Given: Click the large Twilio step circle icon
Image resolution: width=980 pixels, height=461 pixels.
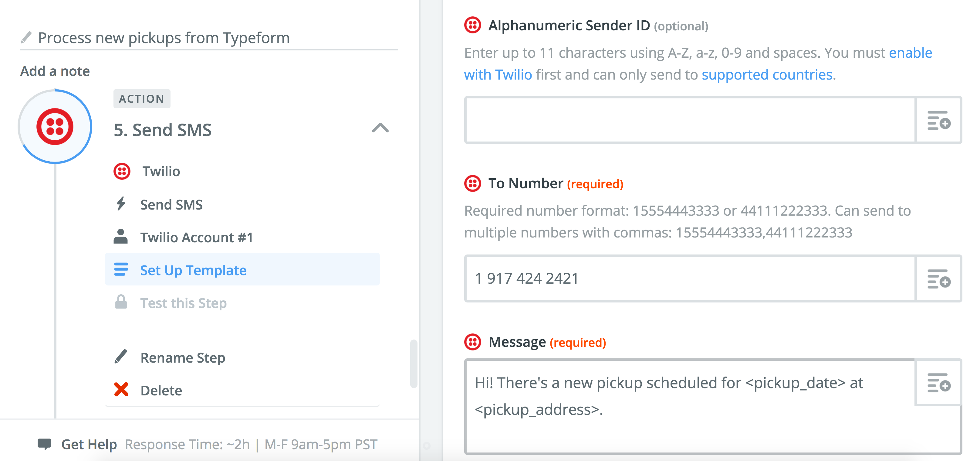Looking at the screenshot, I should coord(55,127).
